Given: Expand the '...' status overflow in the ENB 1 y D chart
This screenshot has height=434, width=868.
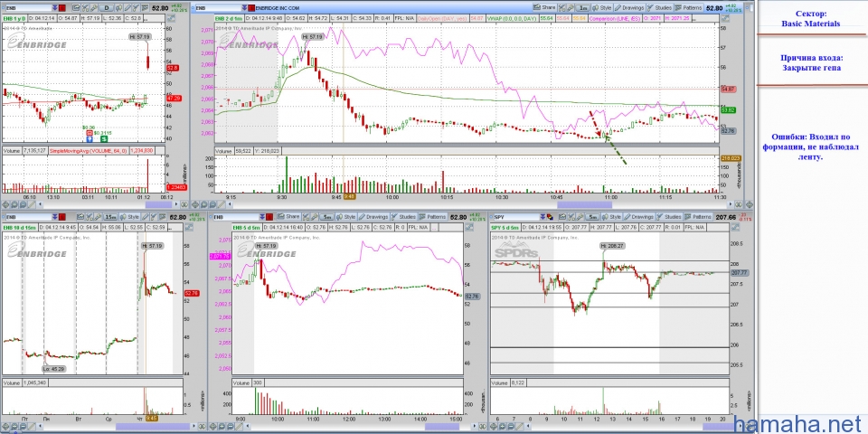Looking at the screenshot, I should (x=146, y=19).
